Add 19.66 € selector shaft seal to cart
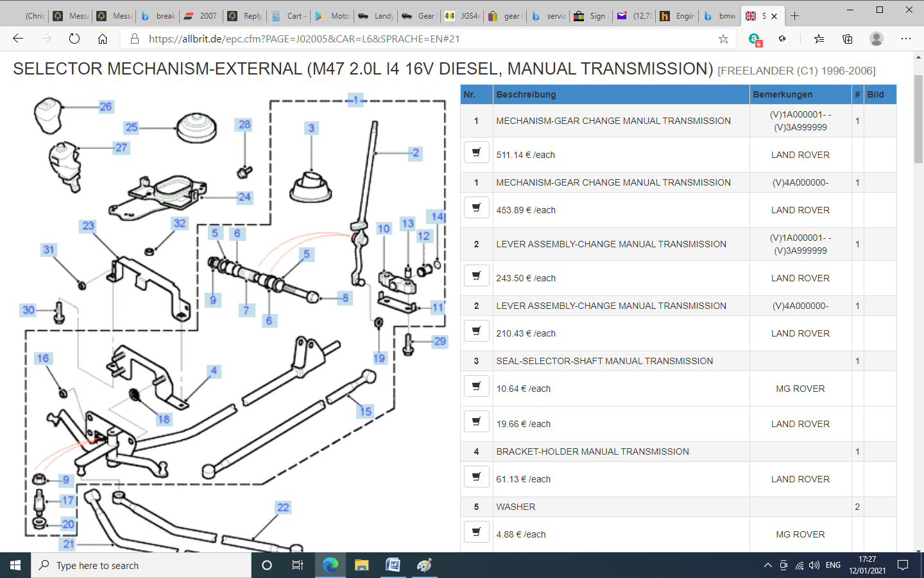924x578 pixels. [476, 422]
